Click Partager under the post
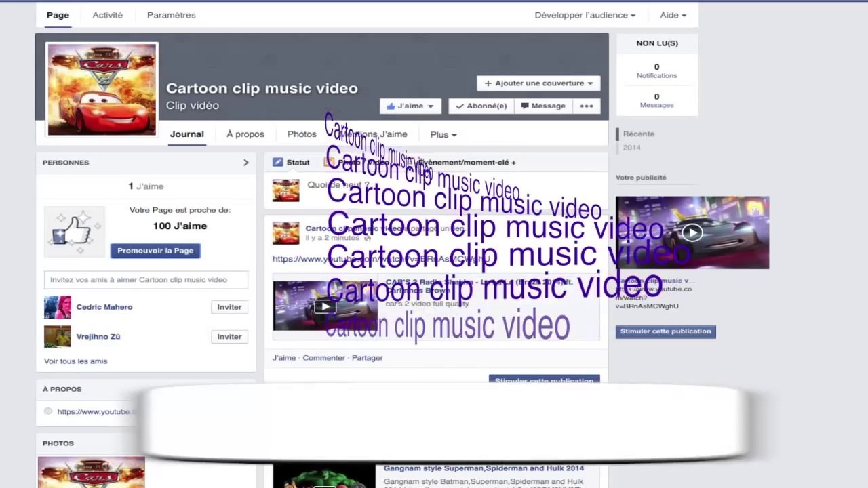The width and height of the screenshot is (868, 488). click(367, 358)
